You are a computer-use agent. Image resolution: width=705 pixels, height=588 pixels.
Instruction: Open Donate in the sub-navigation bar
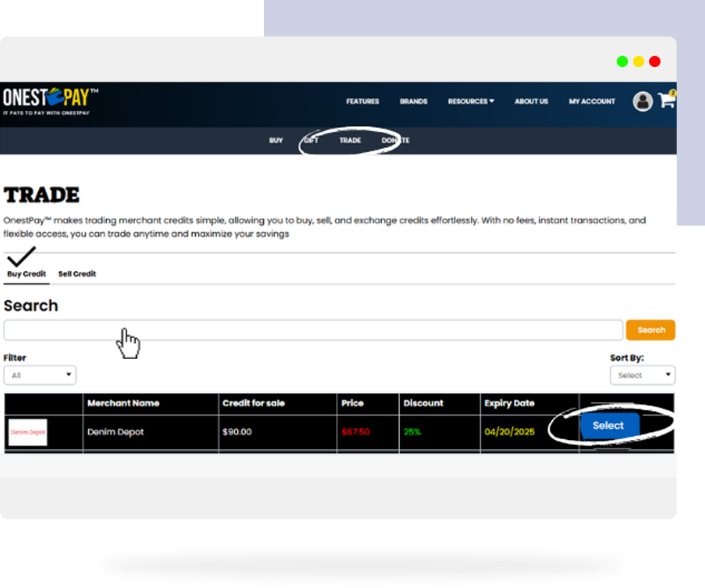pos(395,141)
